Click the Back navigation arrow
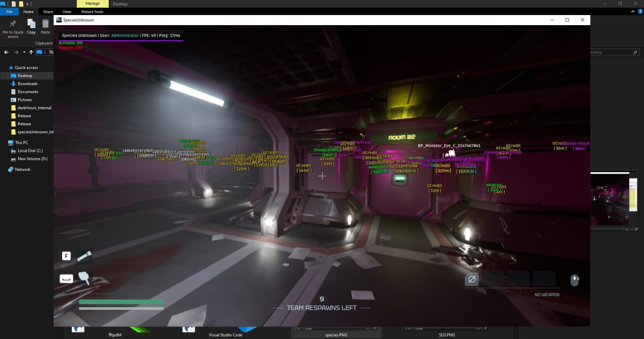 pyautogui.click(x=7, y=52)
